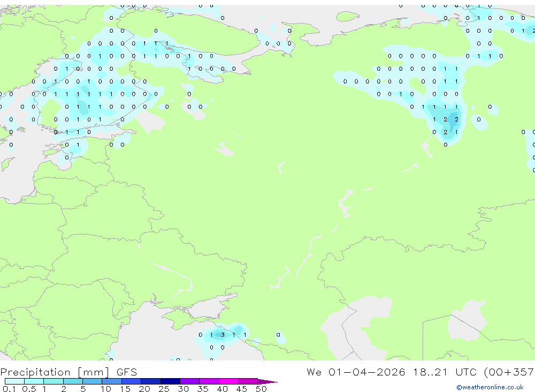Click the forecast date '01-04-2026'

pos(367,372)
